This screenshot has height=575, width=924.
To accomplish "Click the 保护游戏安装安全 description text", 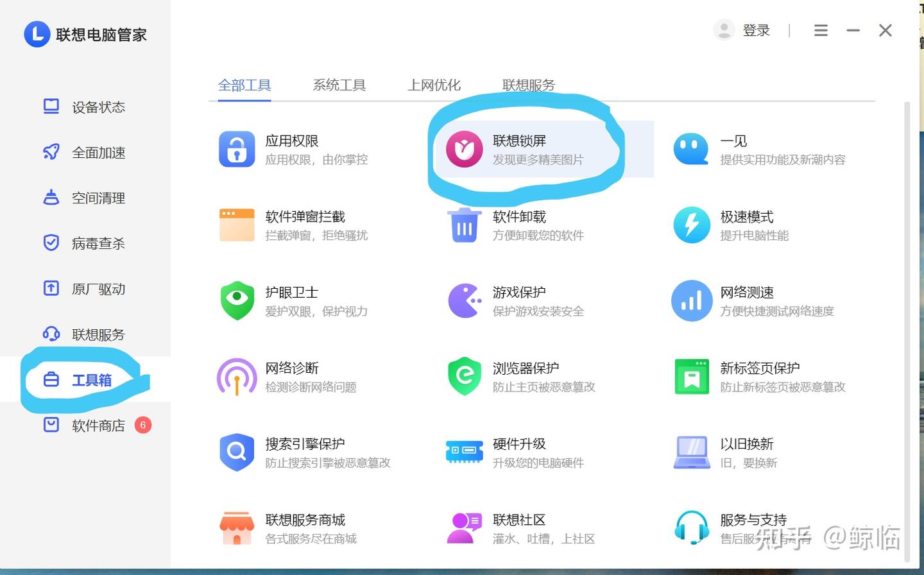I will coord(538,311).
